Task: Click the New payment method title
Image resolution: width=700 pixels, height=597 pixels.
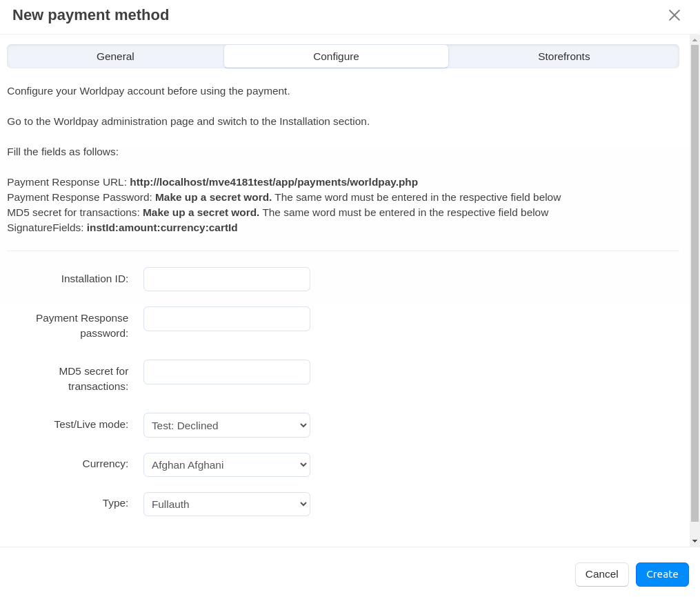Action: pyautogui.click(x=90, y=15)
